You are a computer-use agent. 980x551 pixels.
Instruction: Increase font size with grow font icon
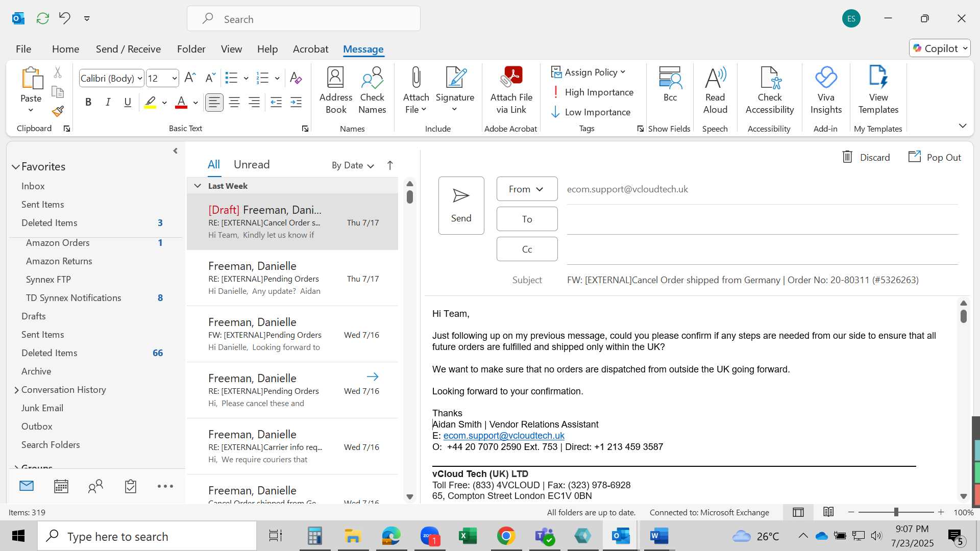tap(190, 78)
